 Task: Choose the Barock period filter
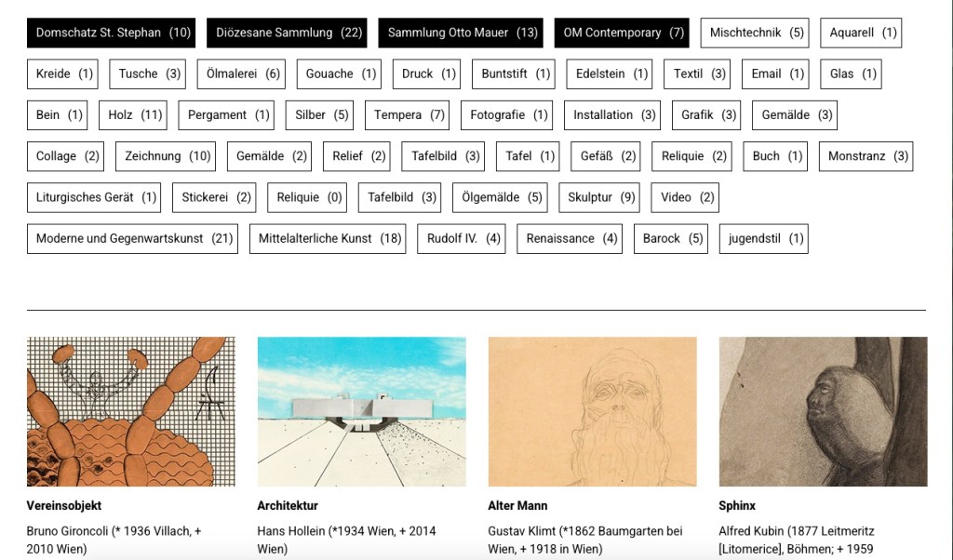[x=672, y=238]
